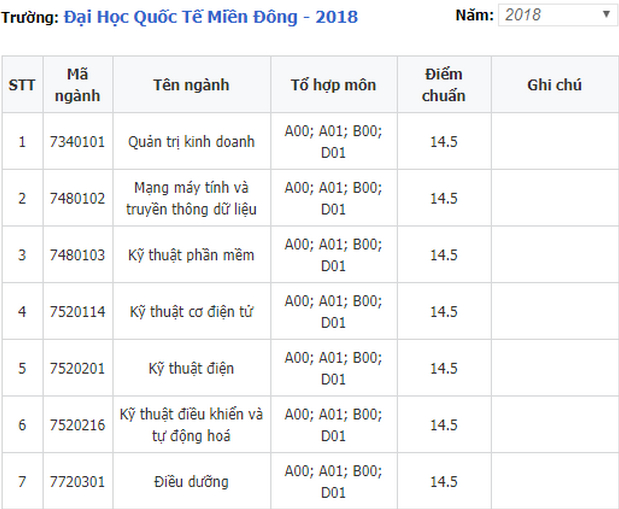Viewport: 619px width, 509px height.
Task: Click 14.5 score for Kỹ thuật cơ điện tử
Action: click(444, 312)
